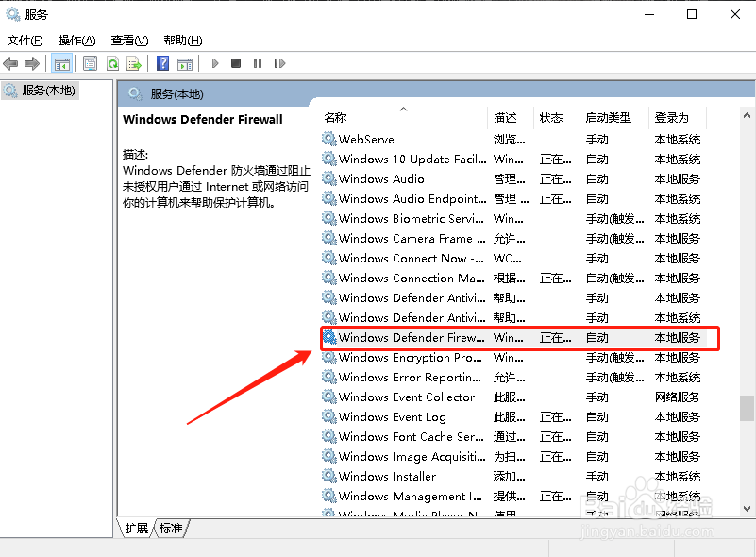Image resolution: width=756 pixels, height=557 pixels.
Task: Open the 查看 menu
Action: point(128,41)
